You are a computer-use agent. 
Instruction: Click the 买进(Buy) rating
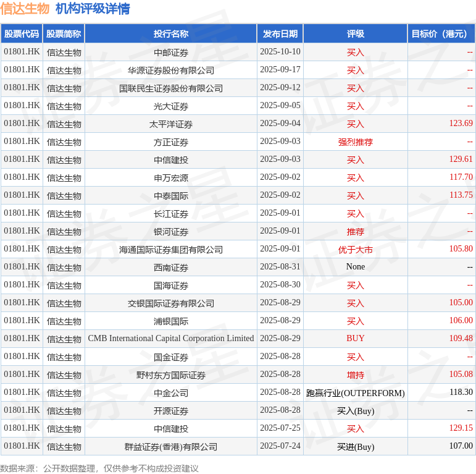click(x=356, y=447)
